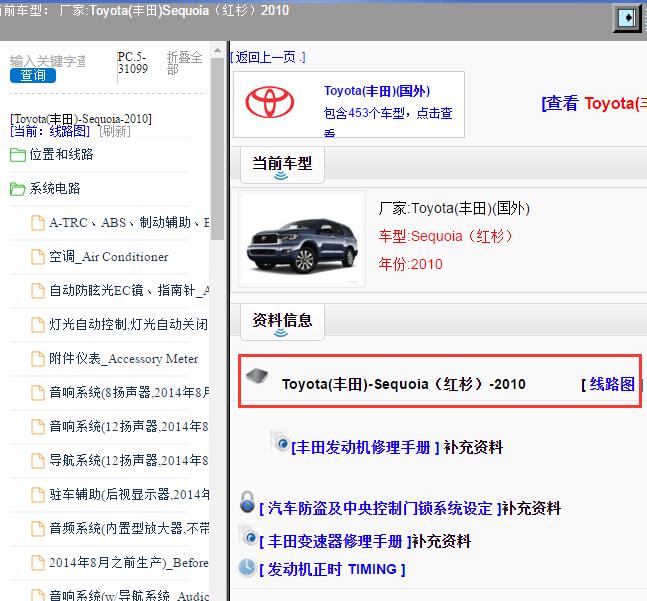This screenshot has width=647, height=601.
Task: Click the gray book icon beside Toyota-Sequoia-2010
Action: tap(257, 375)
